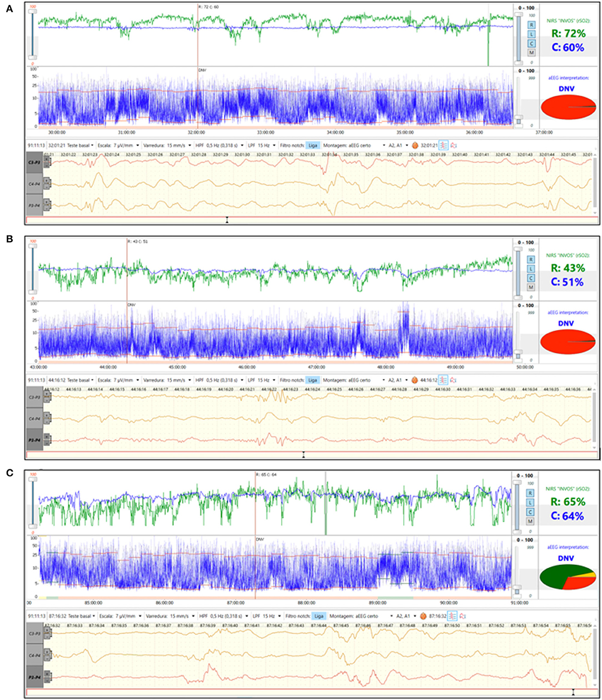
Task: Select the C3-P3 channel label in panel A
Action: pyautogui.click(x=34, y=162)
